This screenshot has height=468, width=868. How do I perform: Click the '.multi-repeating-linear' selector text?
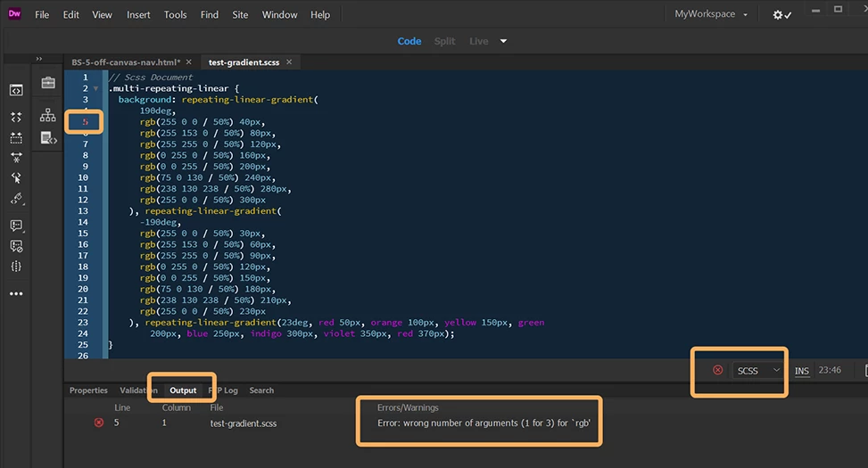[169, 88]
